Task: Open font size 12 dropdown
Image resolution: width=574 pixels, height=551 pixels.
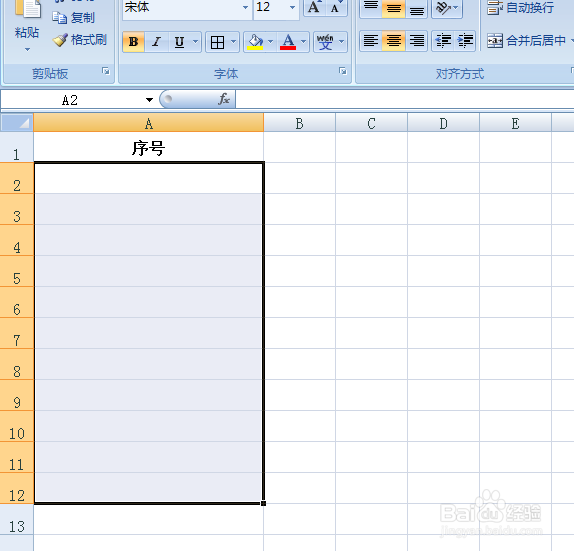Action: point(292,7)
